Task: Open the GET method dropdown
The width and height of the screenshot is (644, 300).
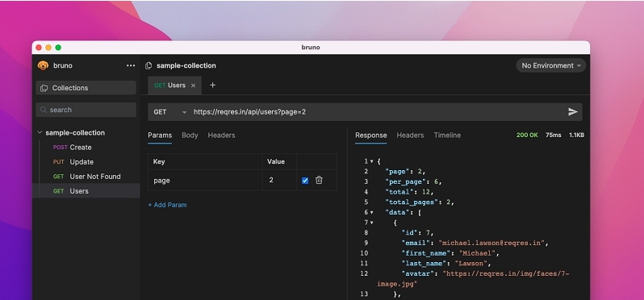Action: click(170, 112)
